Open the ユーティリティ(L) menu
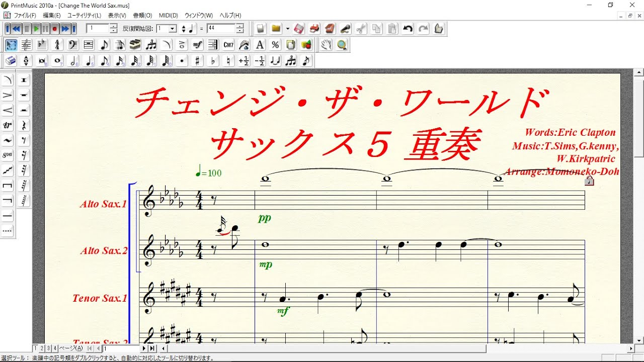 [x=84, y=15]
